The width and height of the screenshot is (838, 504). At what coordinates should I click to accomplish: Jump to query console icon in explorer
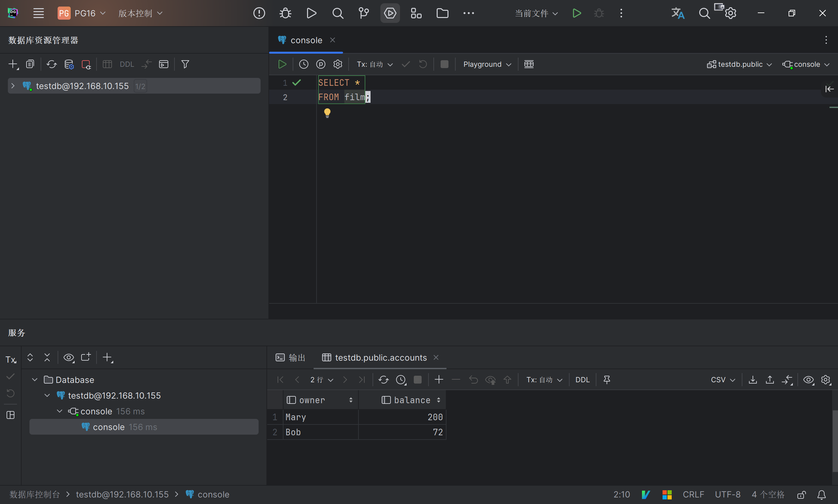click(164, 64)
